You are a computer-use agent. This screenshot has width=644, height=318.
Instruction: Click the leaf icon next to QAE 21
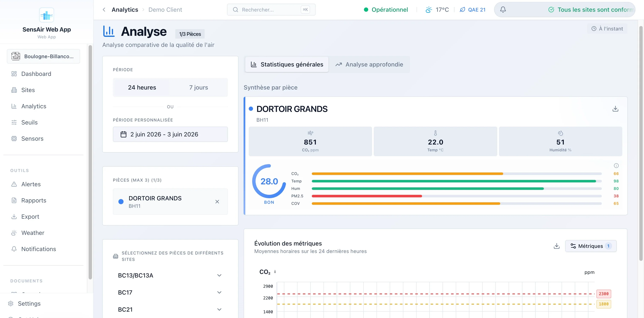(x=463, y=10)
